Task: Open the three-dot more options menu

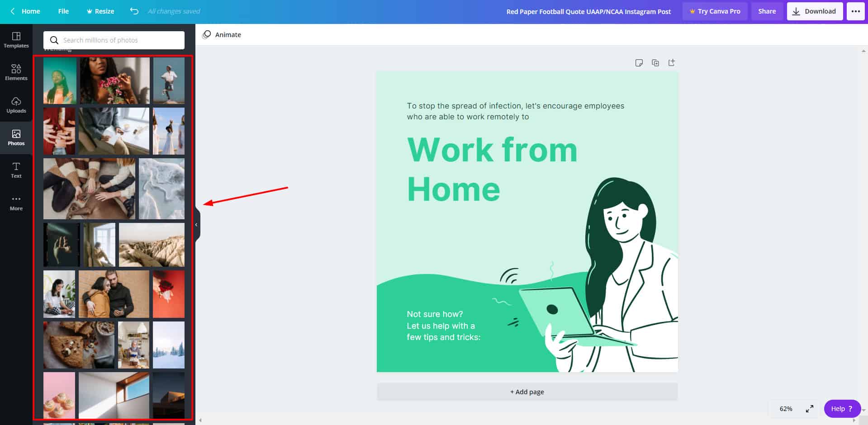Action: 856,11
